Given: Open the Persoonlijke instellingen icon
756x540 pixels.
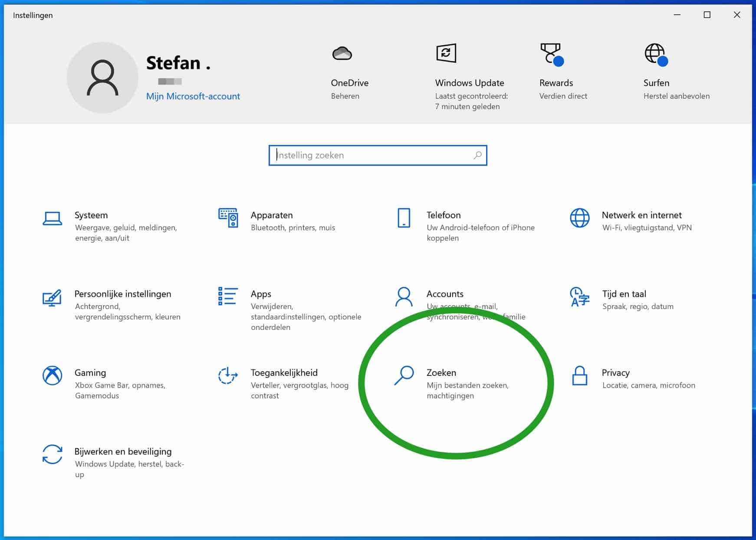Looking at the screenshot, I should [52, 298].
